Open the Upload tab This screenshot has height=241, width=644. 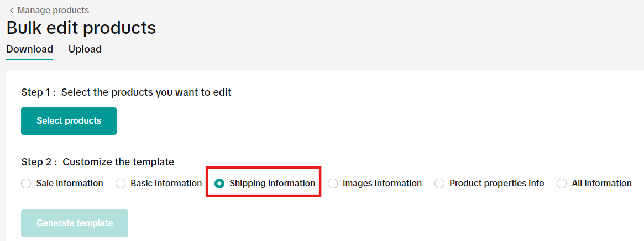[x=85, y=49]
